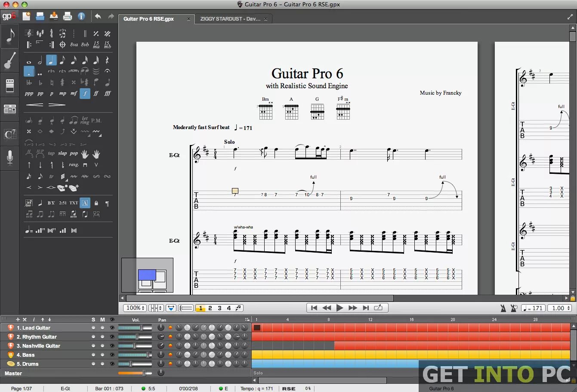The image size is (577, 392).
Task: Apply 8va octave notation
Action: 74,44
